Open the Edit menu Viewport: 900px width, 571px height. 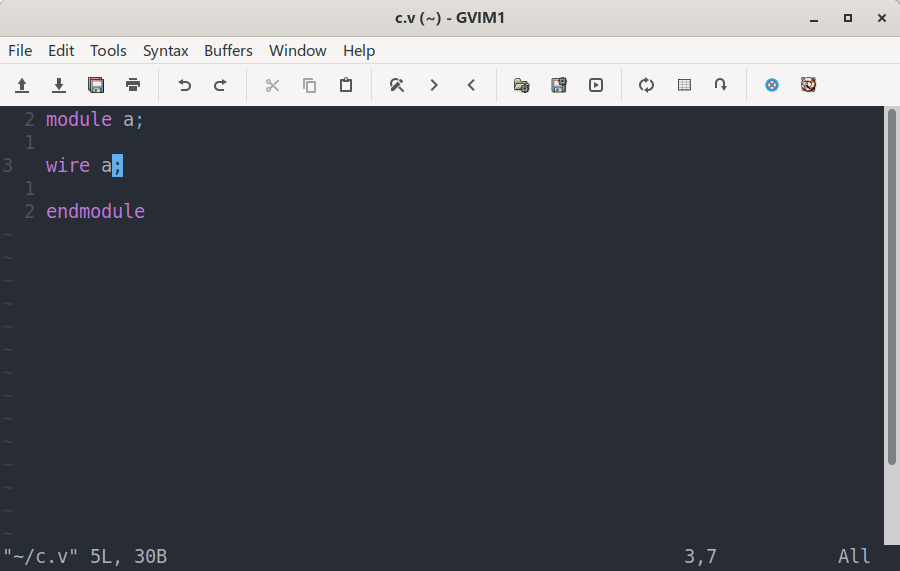point(61,51)
